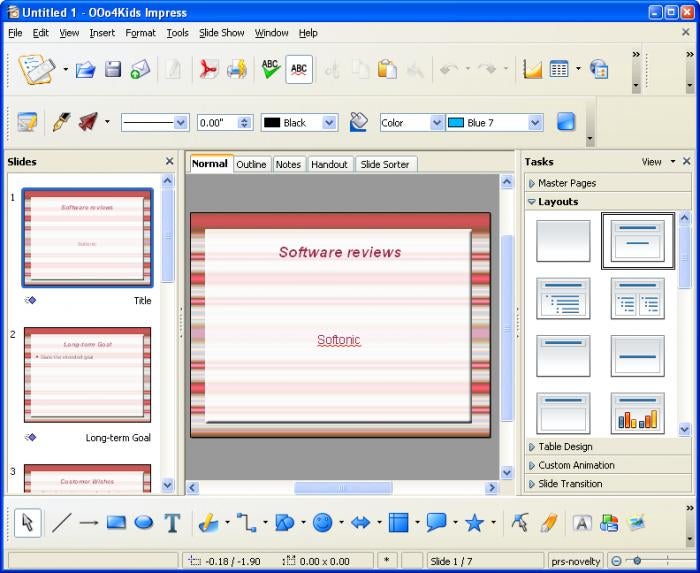
Task: Collapse the Layouts section
Action: (x=608, y=202)
